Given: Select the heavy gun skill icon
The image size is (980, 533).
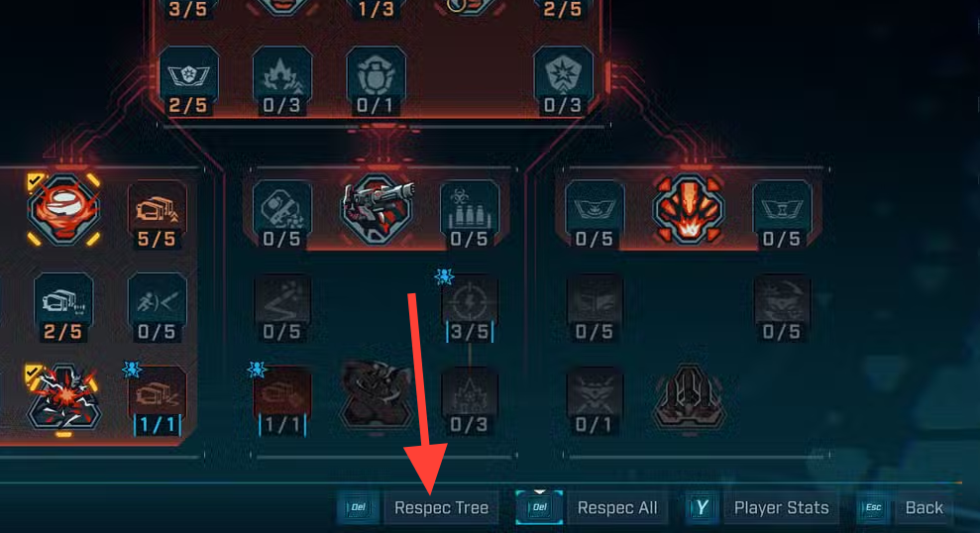Looking at the screenshot, I should point(377,209).
